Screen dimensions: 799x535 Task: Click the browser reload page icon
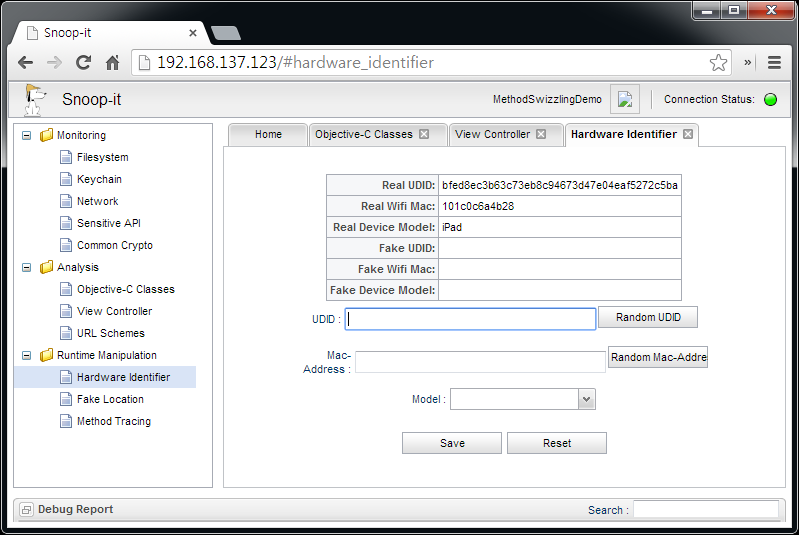pyautogui.click(x=84, y=62)
